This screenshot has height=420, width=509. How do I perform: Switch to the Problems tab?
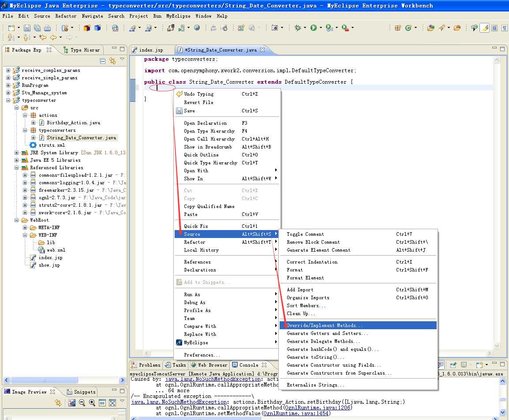tap(146, 365)
